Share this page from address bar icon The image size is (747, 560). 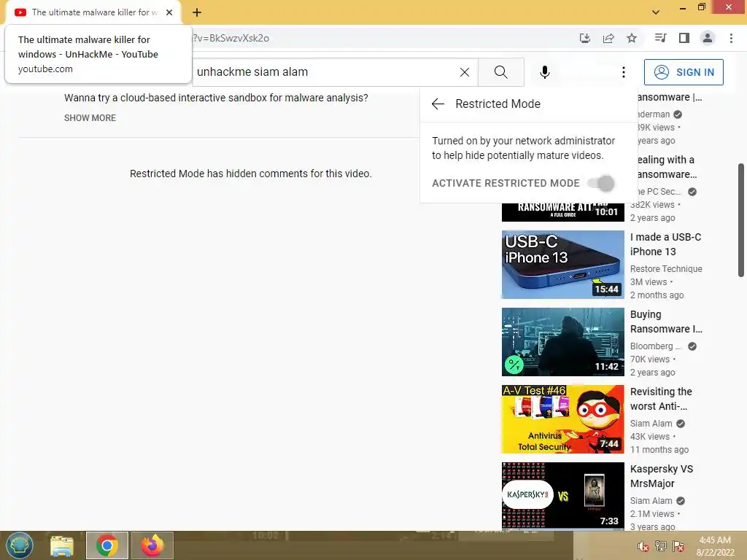[x=608, y=38]
